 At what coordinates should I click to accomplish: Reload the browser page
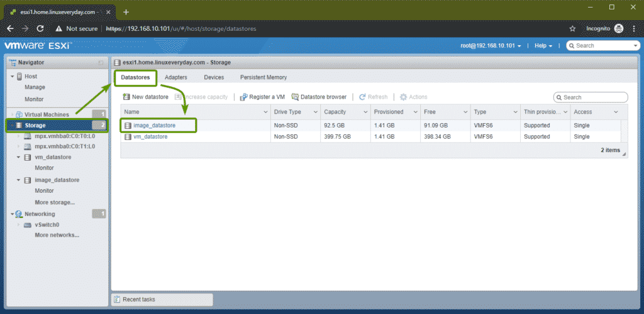(x=40, y=28)
